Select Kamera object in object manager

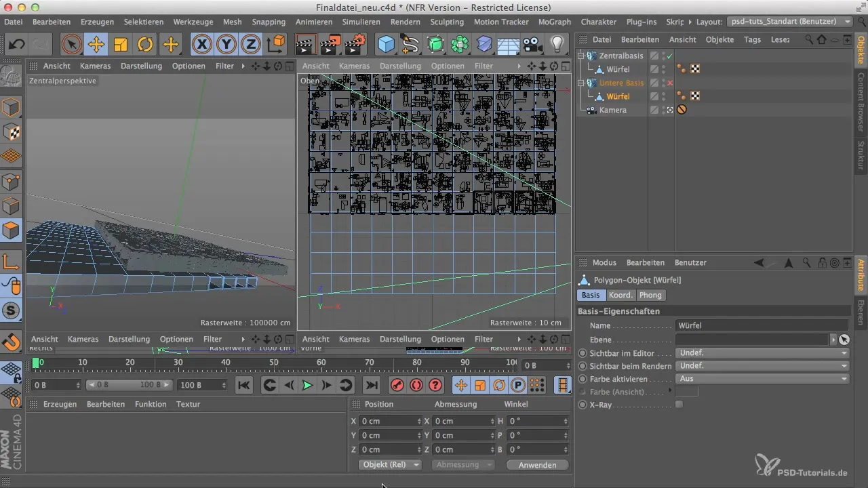[613, 110]
